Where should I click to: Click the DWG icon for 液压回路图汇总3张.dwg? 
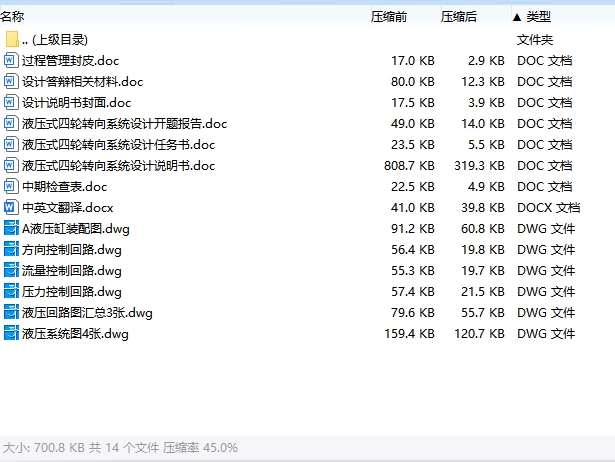11,313
